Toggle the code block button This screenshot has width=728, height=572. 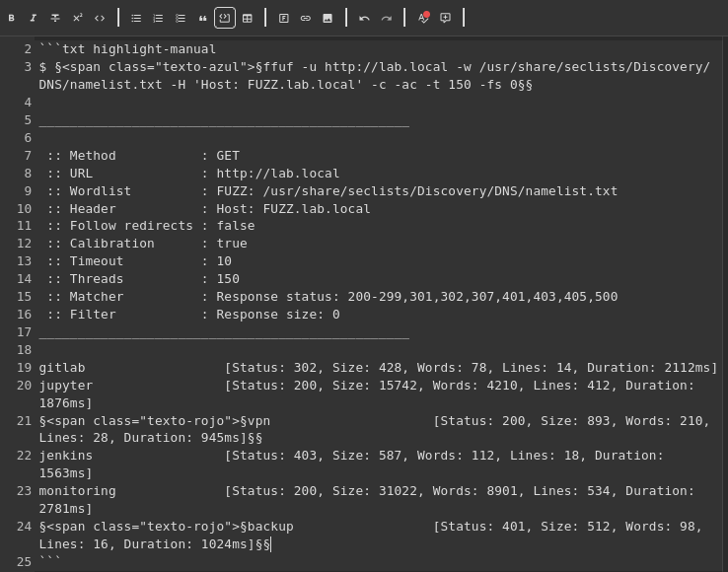225,18
